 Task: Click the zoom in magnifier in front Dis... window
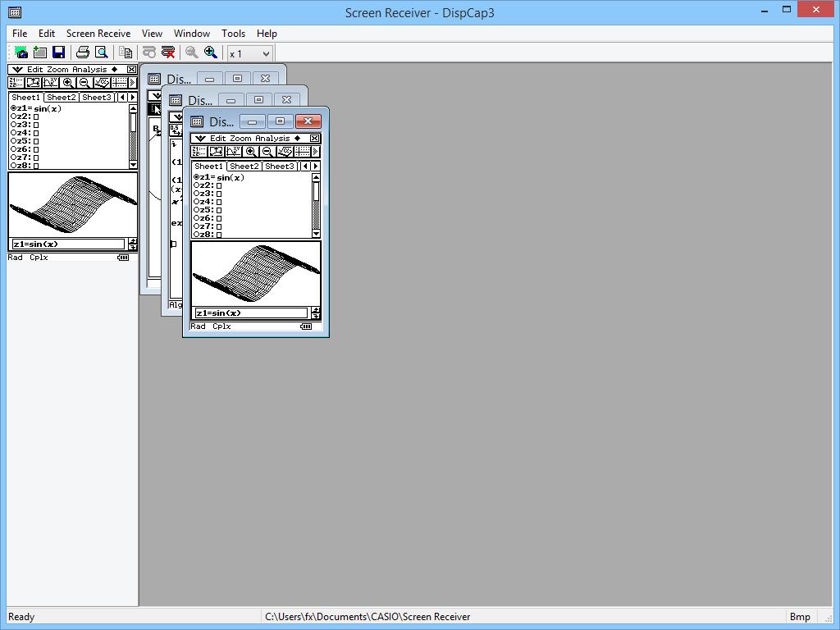(250, 152)
